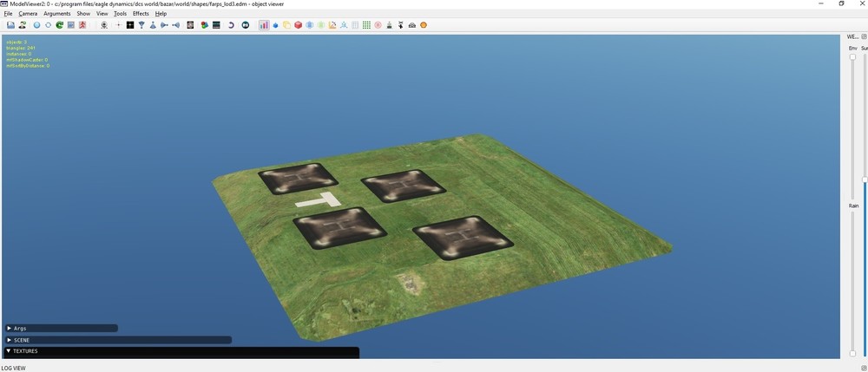Screen dimensions: 868x372
Task: Open the Camera menu
Action: [x=28, y=13]
